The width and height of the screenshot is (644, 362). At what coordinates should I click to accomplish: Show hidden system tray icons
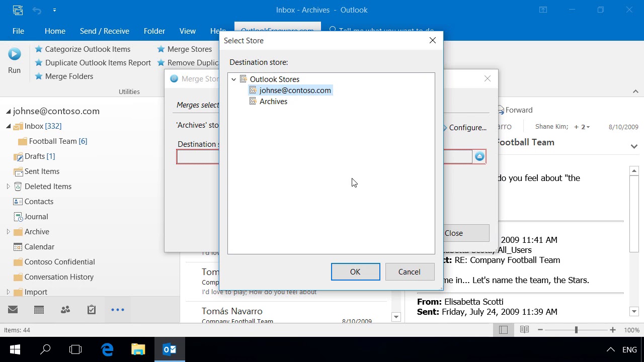coord(610,350)
